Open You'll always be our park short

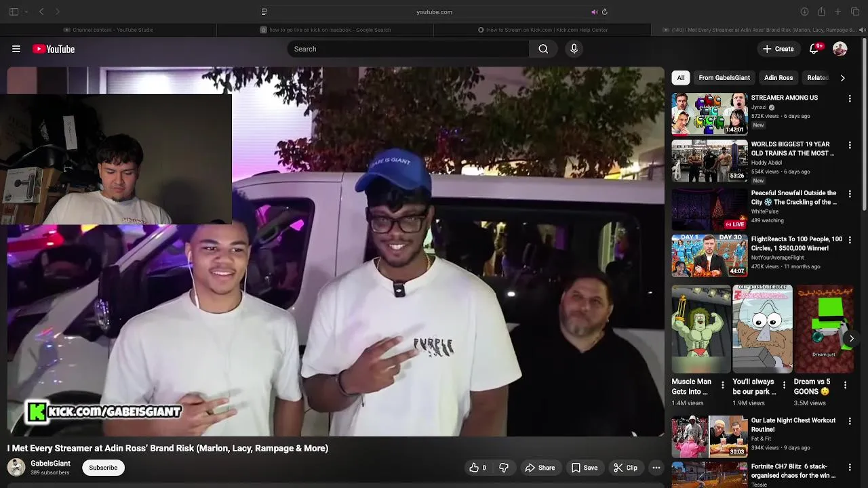(x=762, y=329)
